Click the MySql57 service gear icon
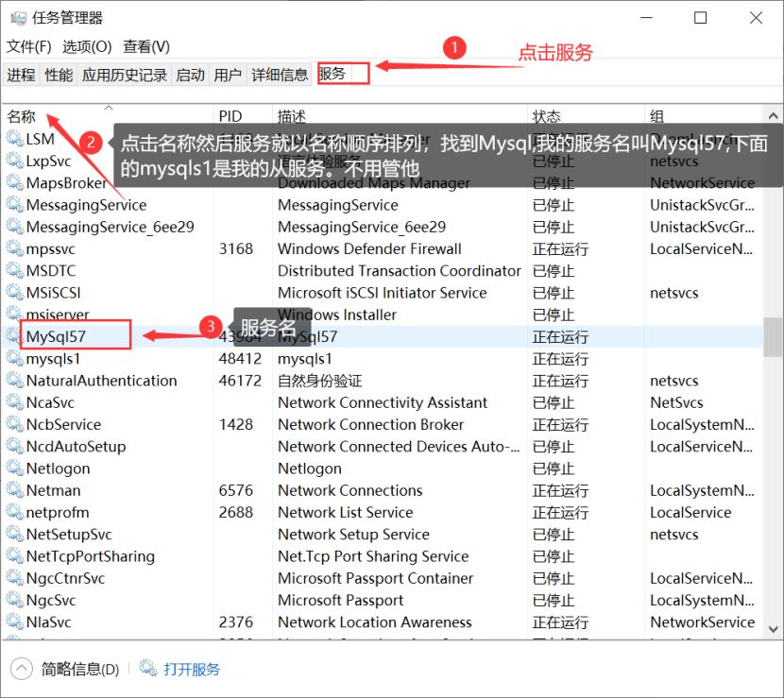The height and width of the screenshot is (698, 784). pos(13,336)
